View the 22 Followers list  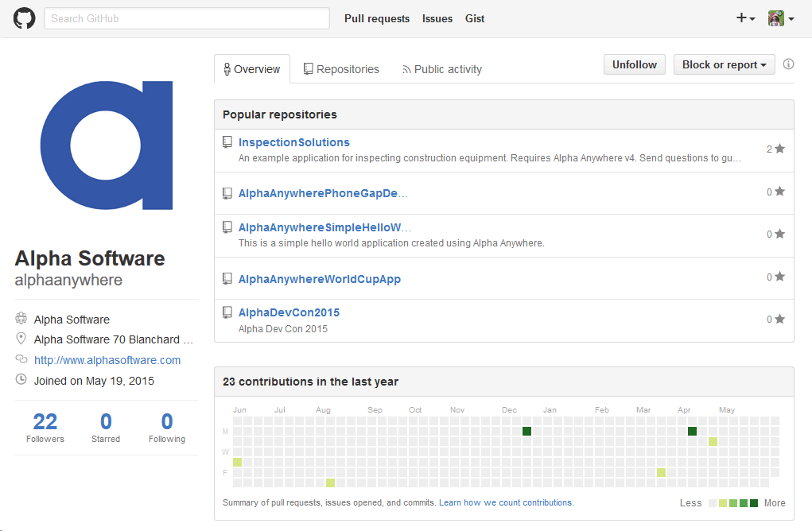coord(45,427)
